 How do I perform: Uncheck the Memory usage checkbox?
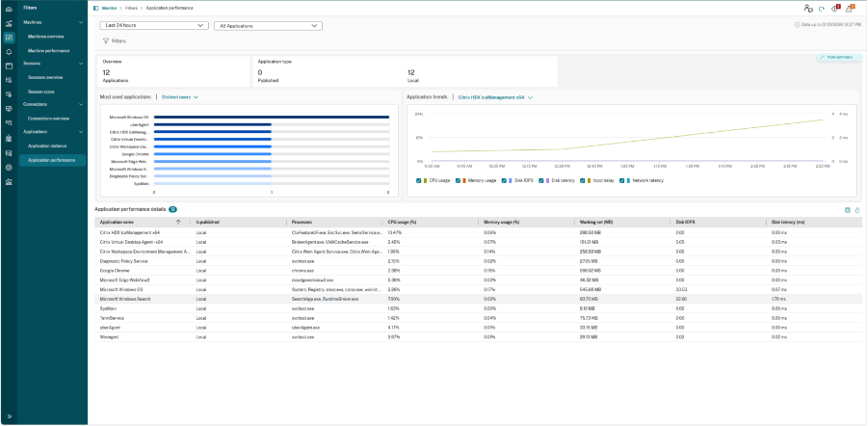456,180
